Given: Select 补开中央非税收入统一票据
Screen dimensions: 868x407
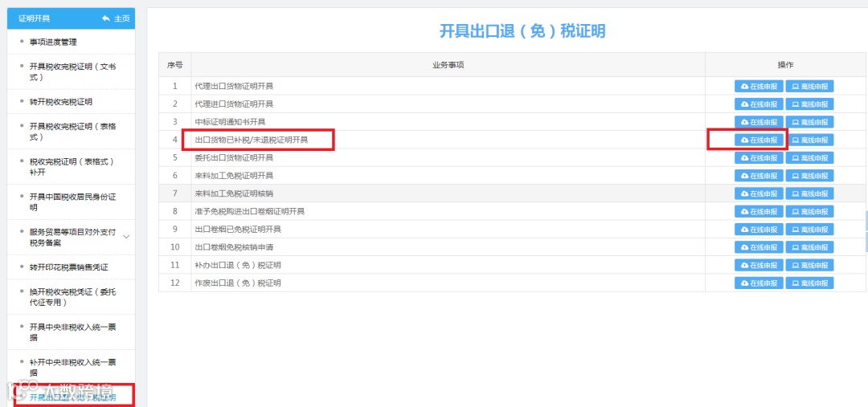Looking at the screenshot, I should (73, 368).
